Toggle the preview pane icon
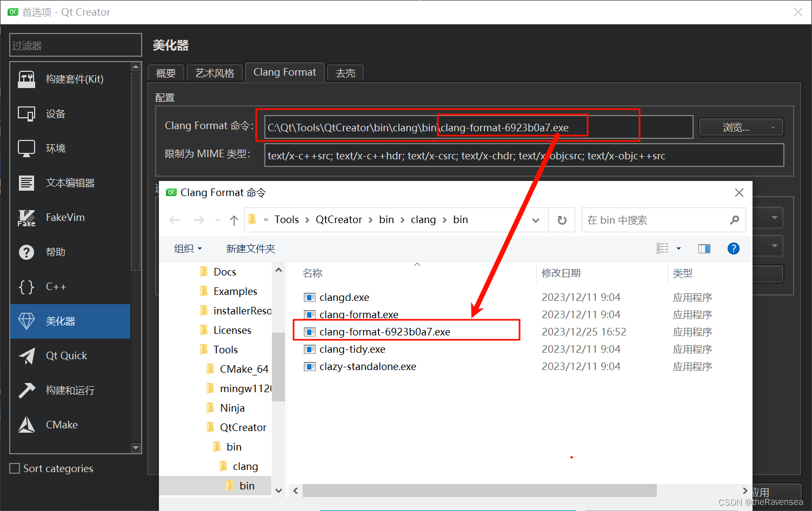Screen dimensions: 812x511 (x=704, y=248)
